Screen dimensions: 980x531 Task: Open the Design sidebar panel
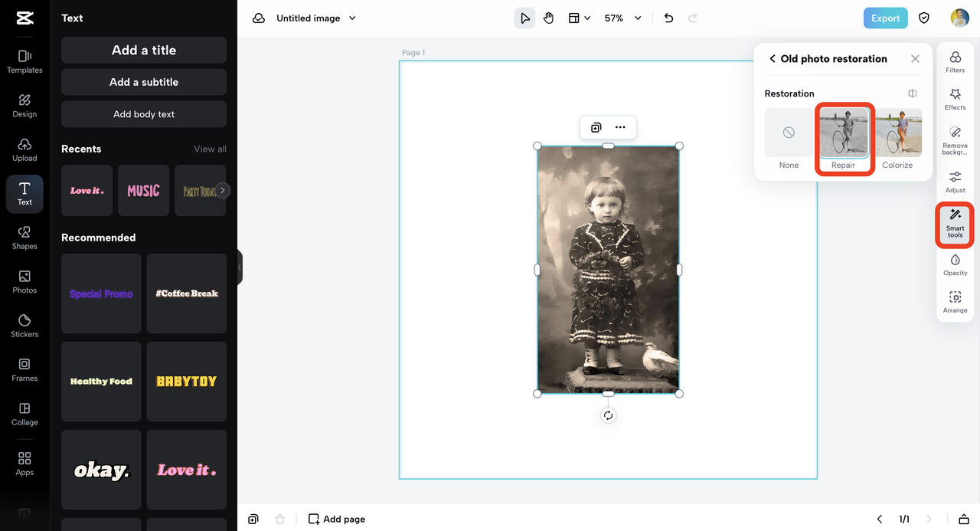coord(24,106)
